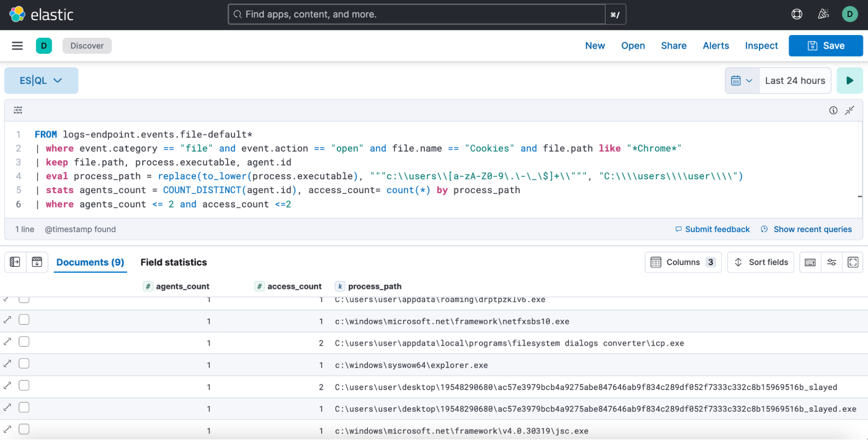Check the row for icp.exe process path
The image size is (868, 440).
[x=24, y=342]
